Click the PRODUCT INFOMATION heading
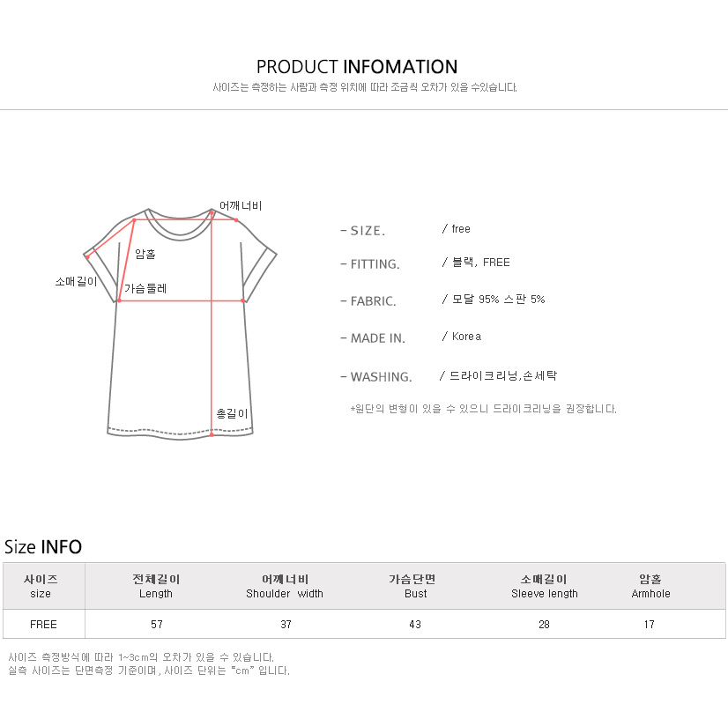The height and width of the screenshot is (704, 728). coord(357,67)
